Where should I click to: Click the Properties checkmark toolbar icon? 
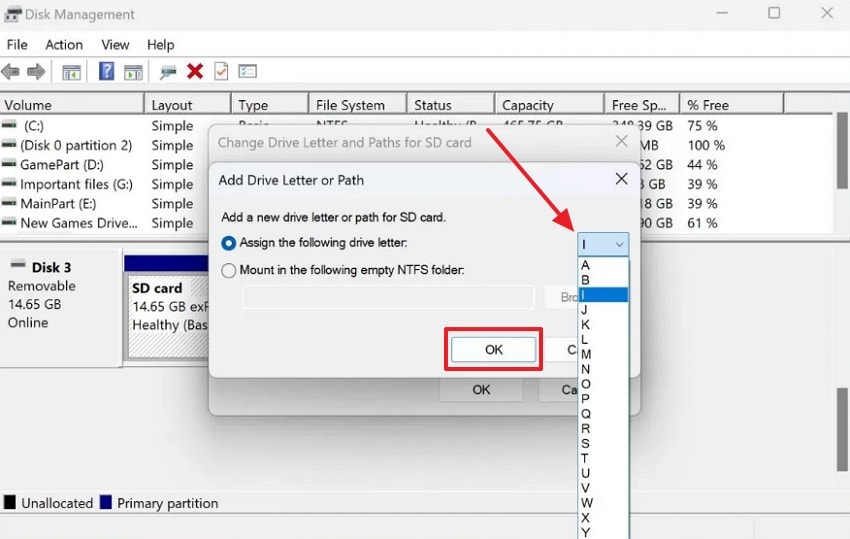(x=221, y=71)
